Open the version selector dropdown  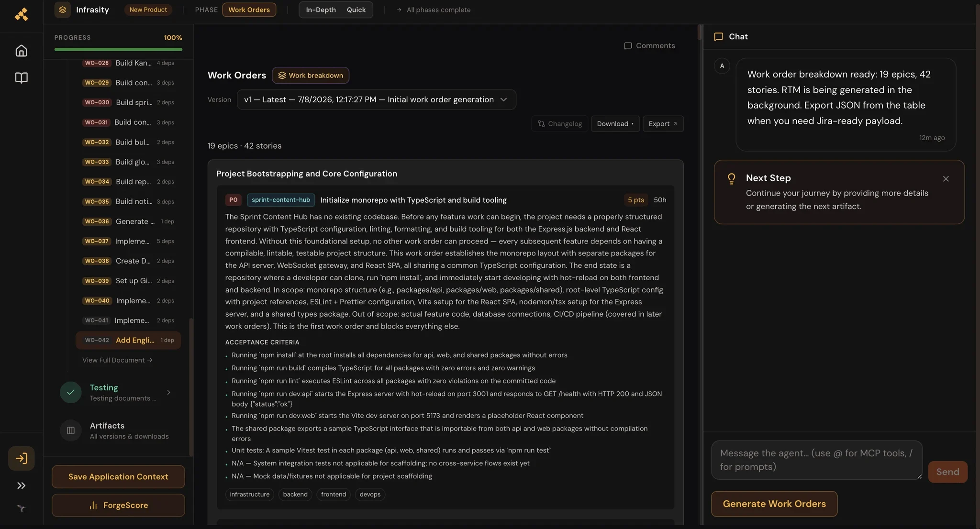[x=376, y=99]
